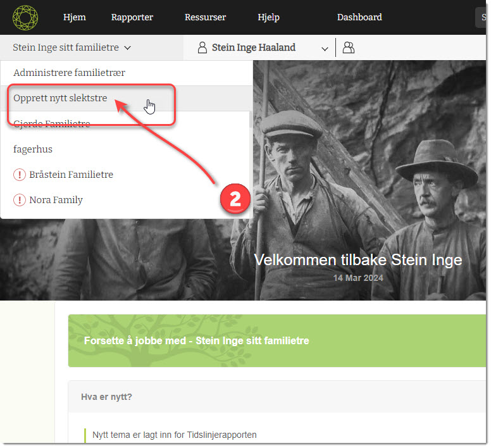Viewport: 491px width, 448px height.
Task: Open the Rapporter menu
Action: tap(132, 17)
